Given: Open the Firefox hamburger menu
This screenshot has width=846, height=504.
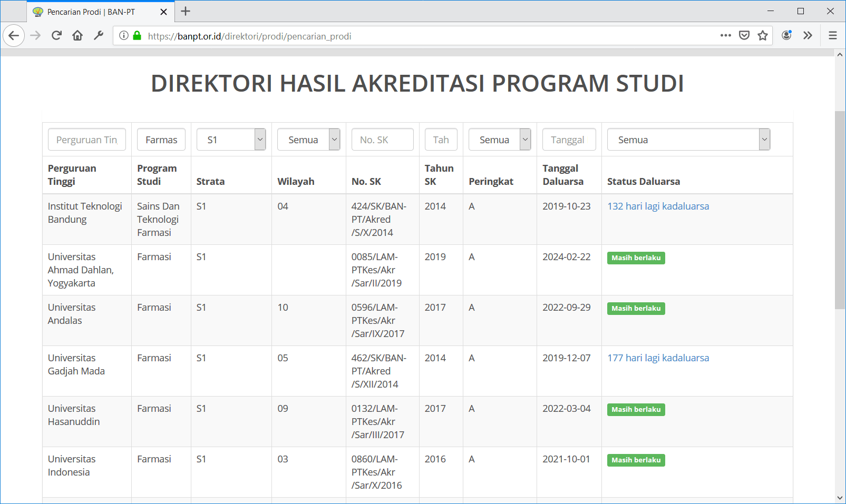Looking at the screenshot, I should tap(833, 36).
